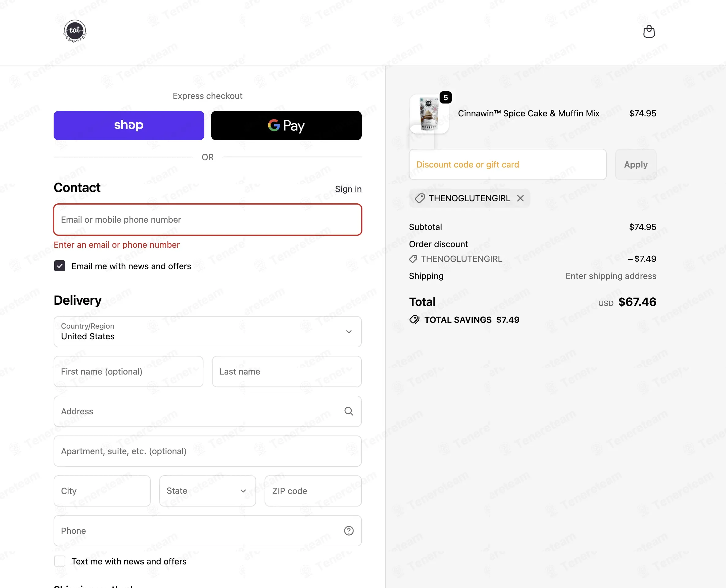Click the discount tag icon beside THENOGLUTENGIRL chip

click(x=420, y=198)
